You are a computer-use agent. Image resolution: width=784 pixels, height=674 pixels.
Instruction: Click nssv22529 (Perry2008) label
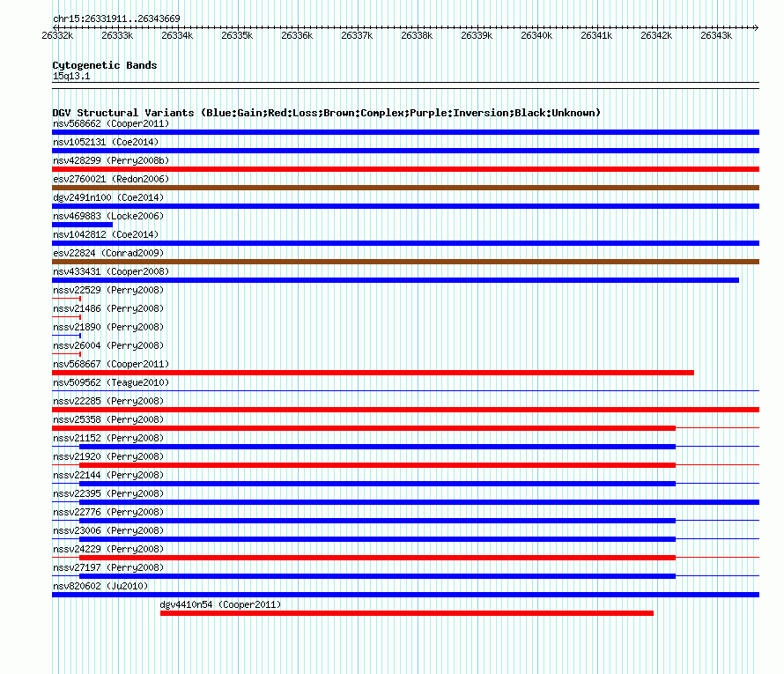[x=108, y=290]
